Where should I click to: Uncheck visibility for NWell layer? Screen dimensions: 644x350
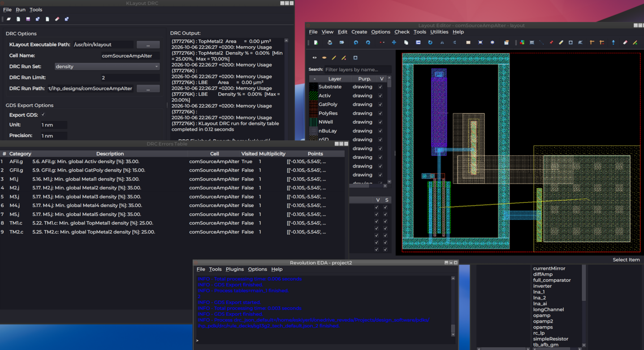click(x=380, y=122)
